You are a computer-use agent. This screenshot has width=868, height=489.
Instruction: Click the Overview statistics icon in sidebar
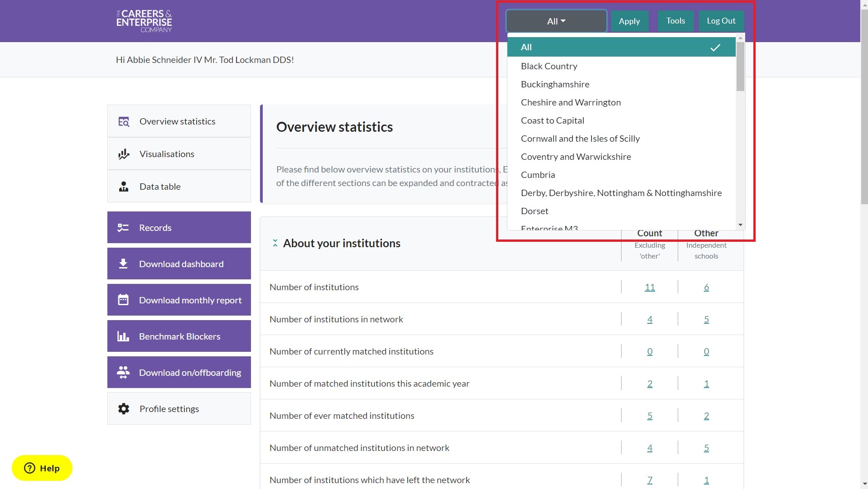[124, 121]
